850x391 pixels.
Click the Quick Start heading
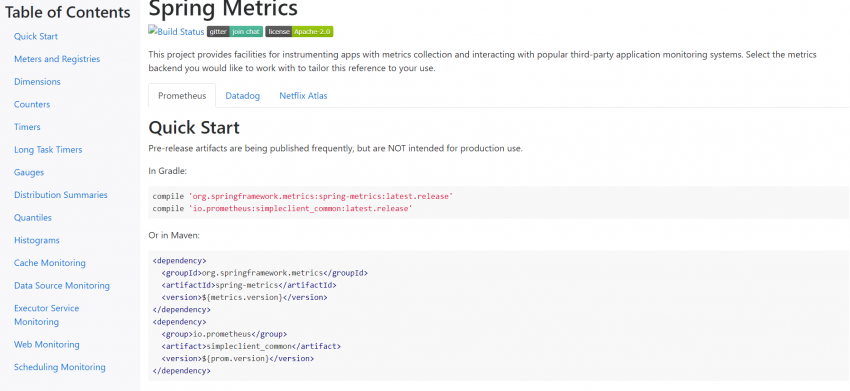click(x=194, y=128)
